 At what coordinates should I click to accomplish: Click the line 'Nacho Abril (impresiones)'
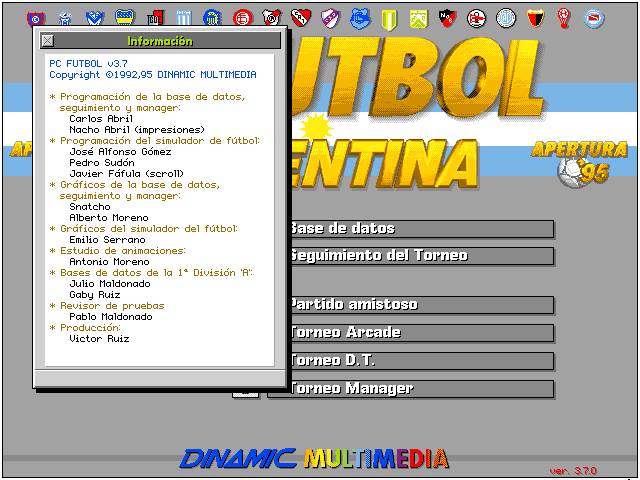pyautogui.click(x=137, y=130)
